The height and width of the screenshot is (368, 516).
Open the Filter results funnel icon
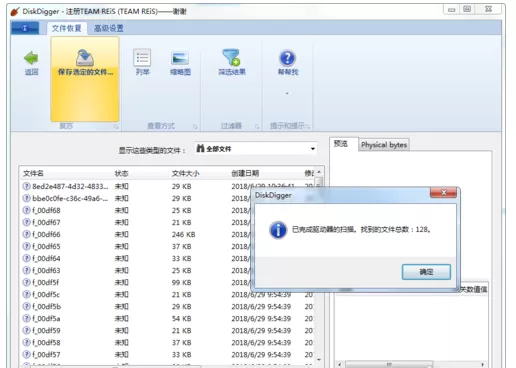[231, 58]
